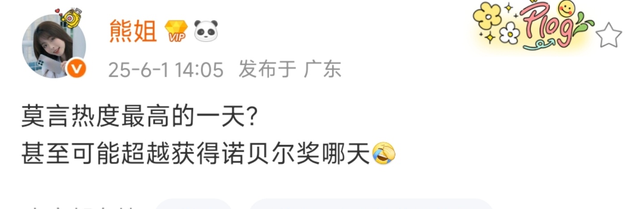Click the panda badge beside the VIP icon
Image resolution: width=644 pixels, height=209 pixels.
click(206, 31)
